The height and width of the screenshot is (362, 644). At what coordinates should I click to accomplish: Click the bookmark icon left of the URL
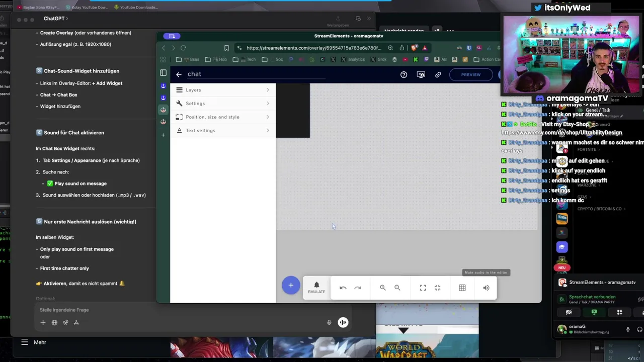click(226, 48)
